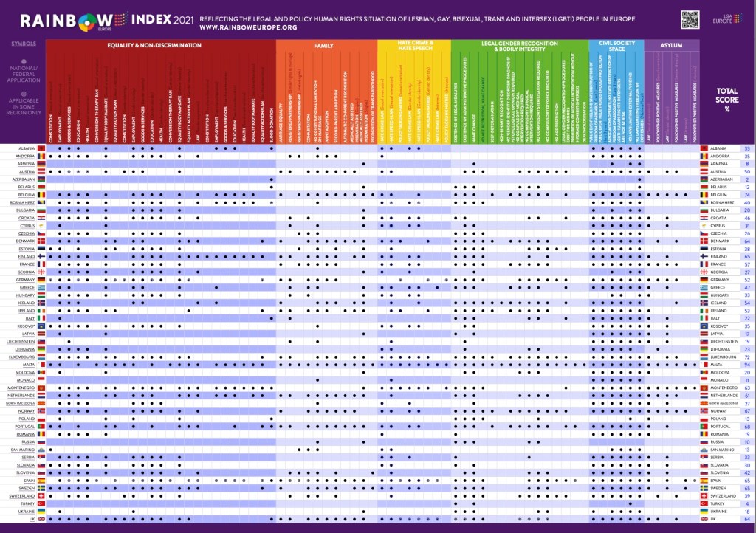Select the Equality & Non-Discrimination category header
Image resolution: width=756 pixels, height=533 pixels.
click(x=154, y=45)
